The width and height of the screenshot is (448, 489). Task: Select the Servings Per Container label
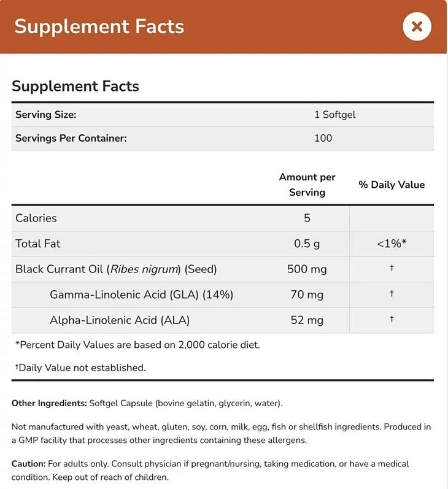pos(71,138)
